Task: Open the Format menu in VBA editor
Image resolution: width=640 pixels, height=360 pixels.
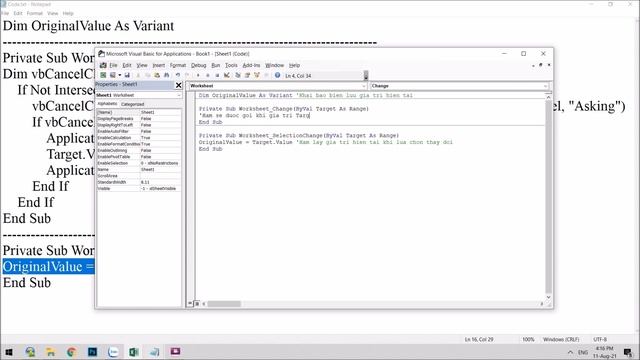Action: tap(178, 65)
